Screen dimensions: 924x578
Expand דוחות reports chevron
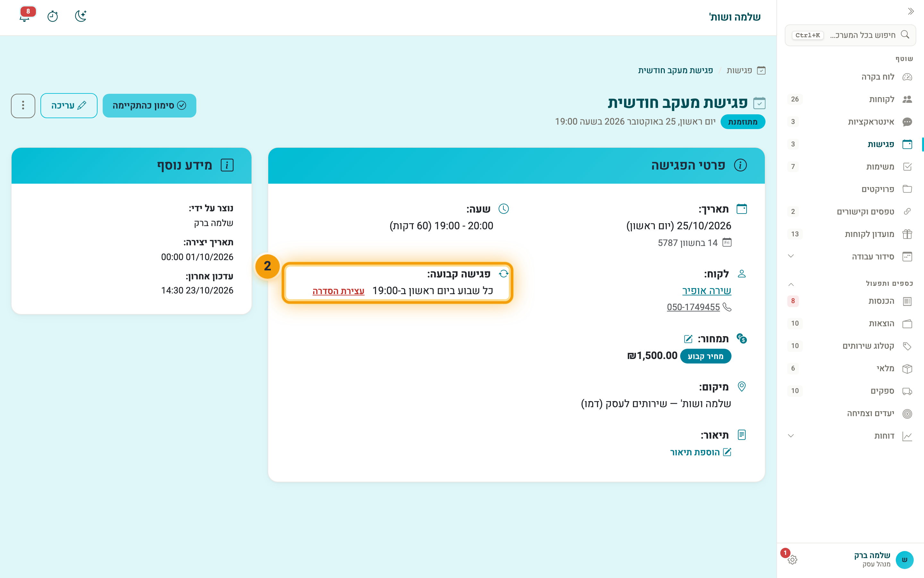(x=791, y=436)
